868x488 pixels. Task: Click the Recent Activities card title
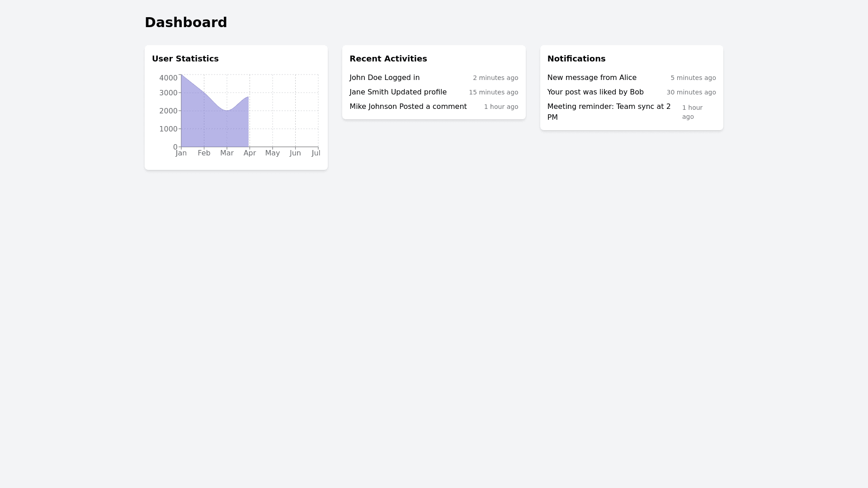(388, 59)
